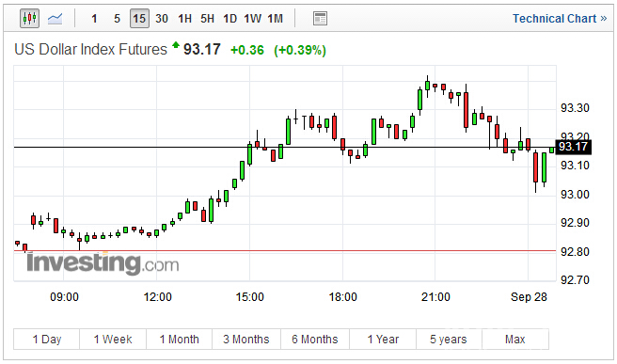The image size is (617, 364).
Task: Select the 1 minute interval
Action: coord(94,19)
